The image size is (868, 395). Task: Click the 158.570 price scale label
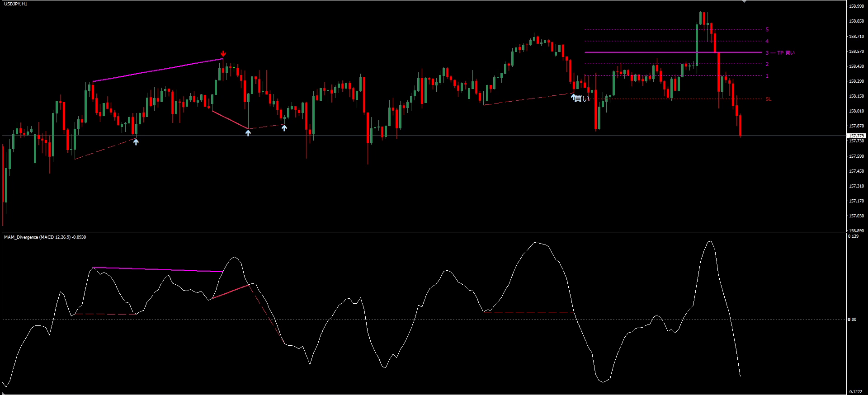pyautogui.click(x=856, y=52)
